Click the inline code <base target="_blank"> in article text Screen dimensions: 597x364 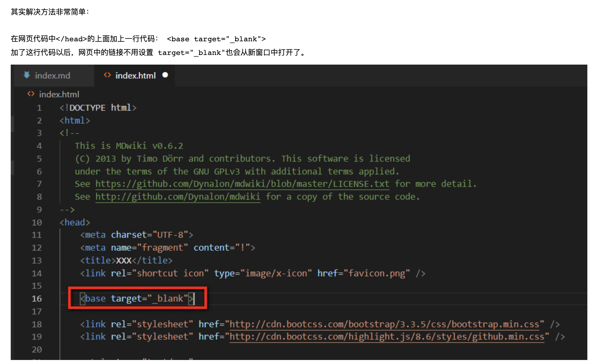216,39
